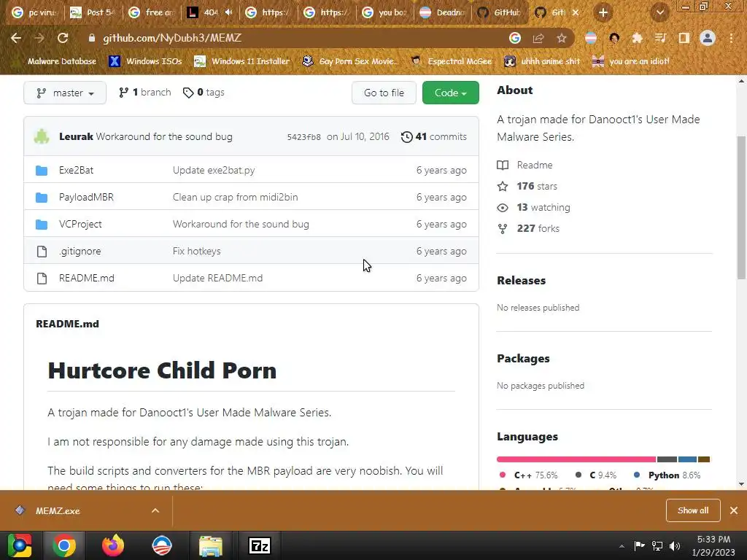The image size is (747, 560).
Task: Switch to the 'Post 54' tab
Action: [93, 12]
